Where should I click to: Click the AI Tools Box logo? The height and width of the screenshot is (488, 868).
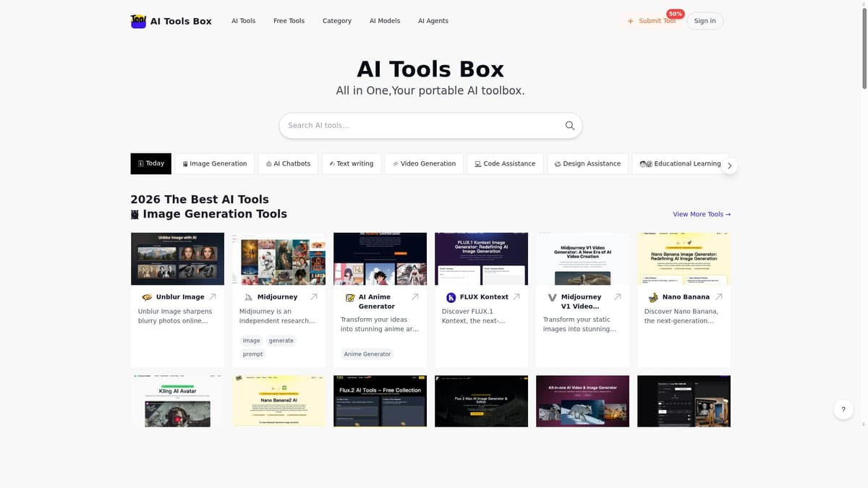tap(171, 21)
